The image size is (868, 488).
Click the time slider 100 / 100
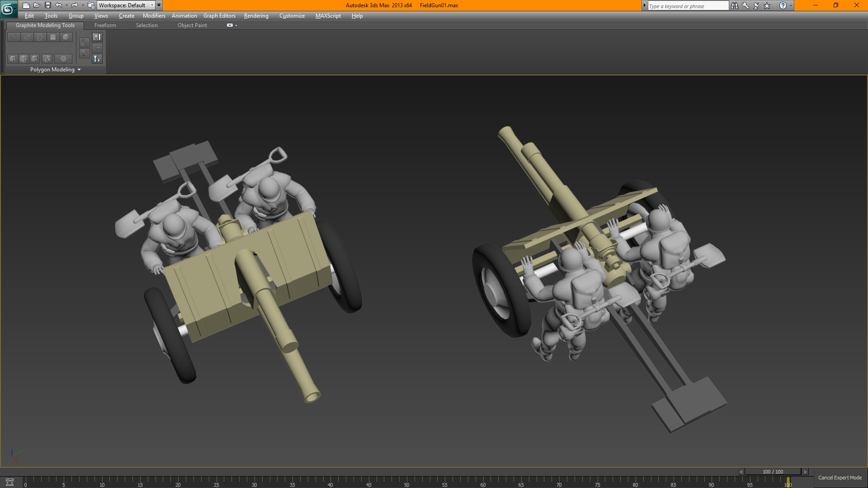coord(773,472)
